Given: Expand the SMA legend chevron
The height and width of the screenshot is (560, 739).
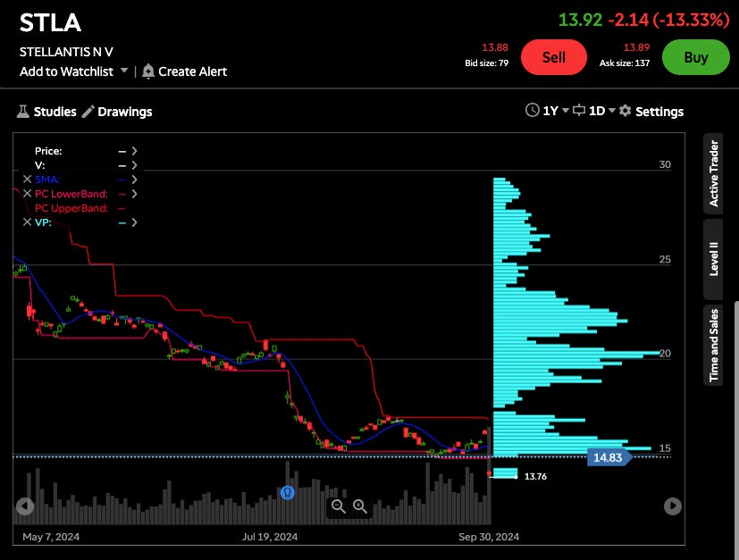Looking at the screenshot, I should [135, 180].
